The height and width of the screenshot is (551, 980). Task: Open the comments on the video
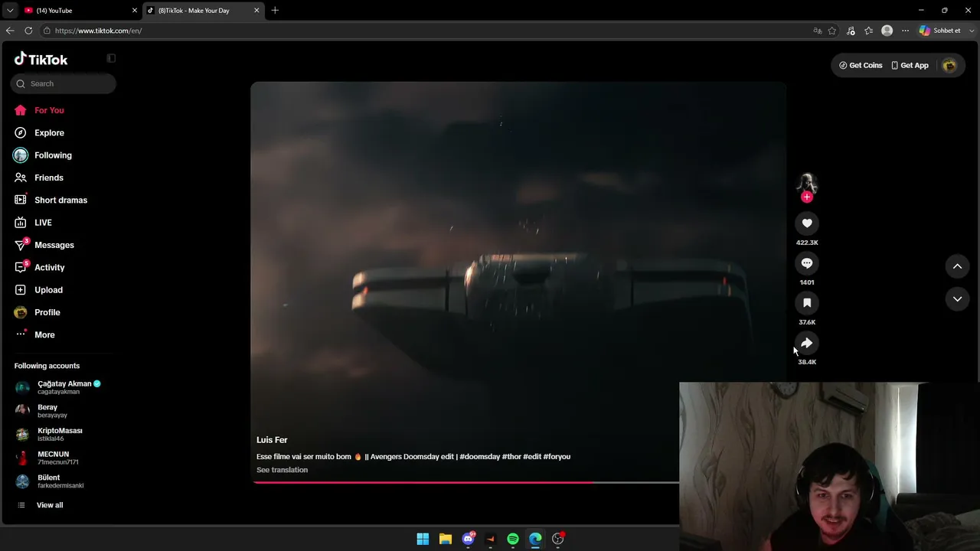[x=807, y=262]
